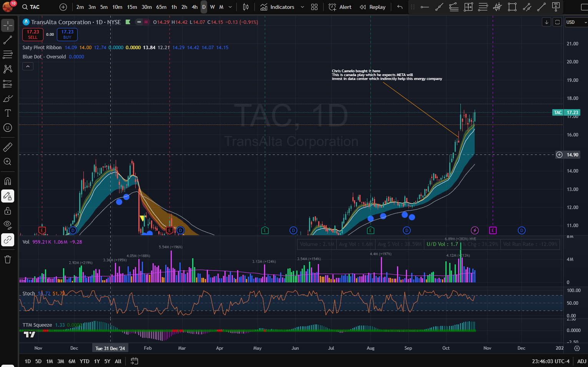
Task: Select the crosshair cursor tool
Action: tap(8, 25)
